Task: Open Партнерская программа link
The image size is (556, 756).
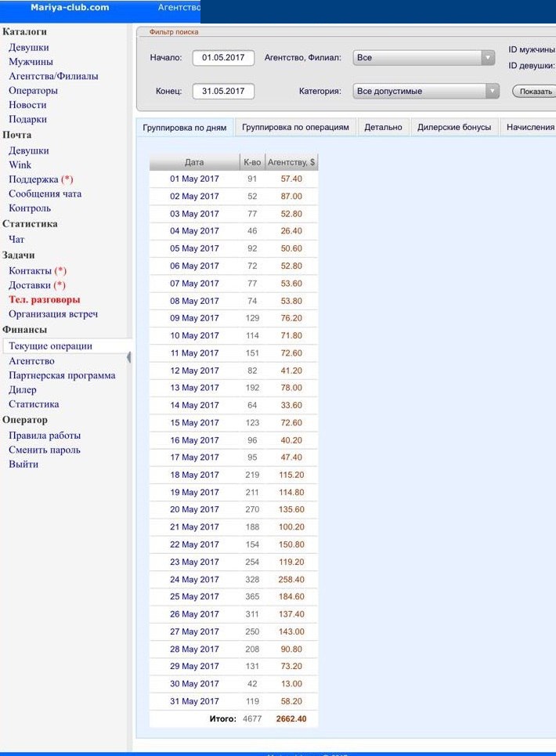Action: point(62,375)
